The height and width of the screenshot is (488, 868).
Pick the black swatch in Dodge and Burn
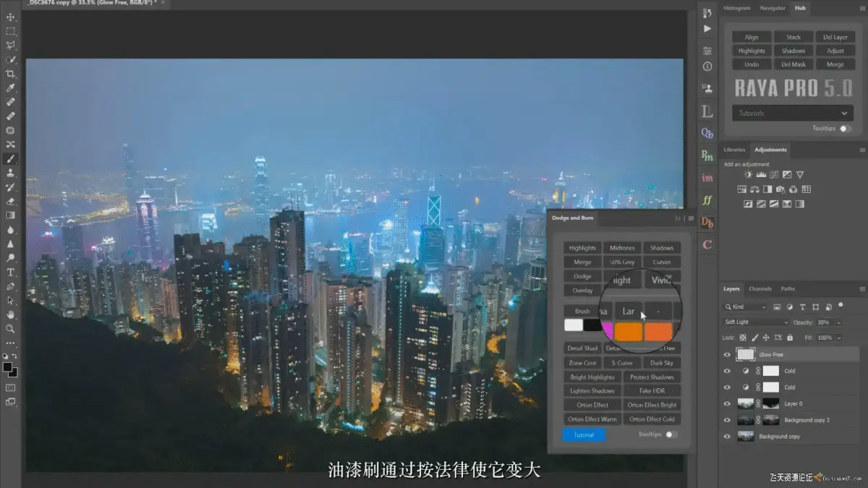click(592, 325)
